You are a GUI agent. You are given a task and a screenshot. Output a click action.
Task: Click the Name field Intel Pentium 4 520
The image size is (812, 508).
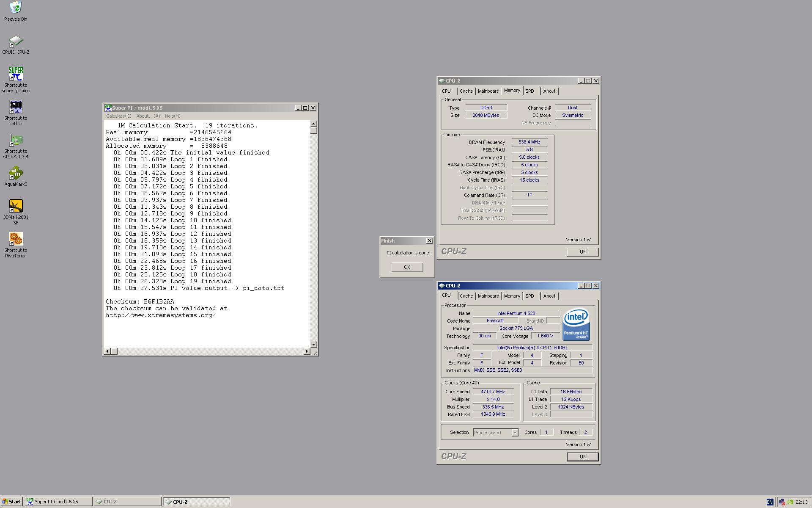click(516, 314)
